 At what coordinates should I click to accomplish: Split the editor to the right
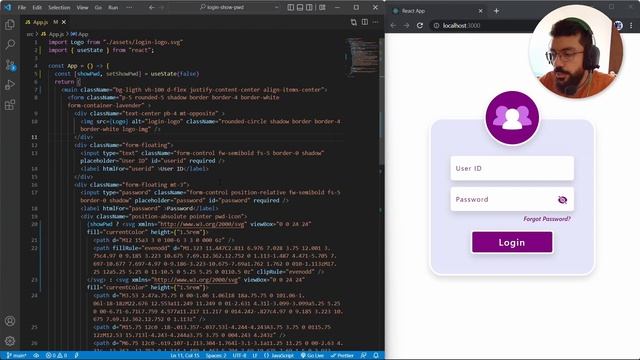[364, 22]
